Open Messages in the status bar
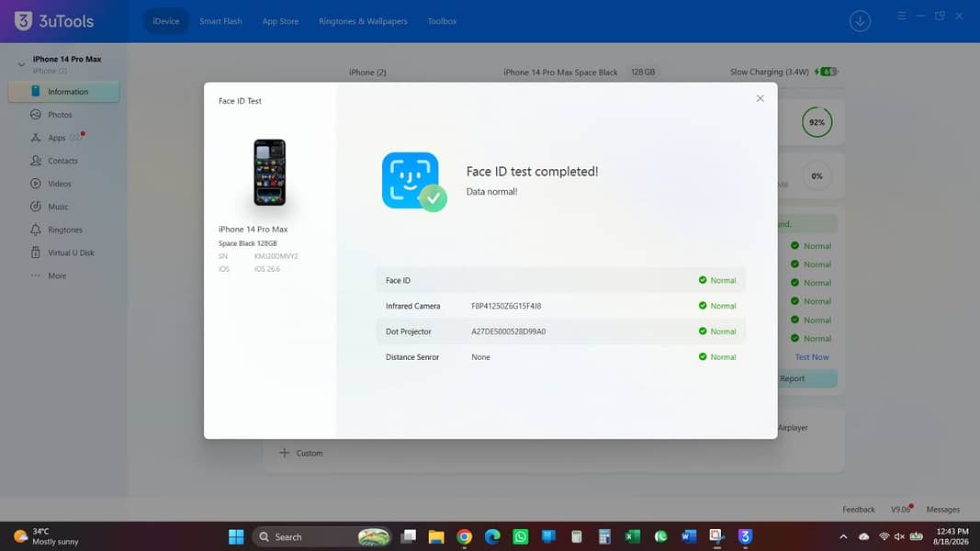 click(942, 509)
